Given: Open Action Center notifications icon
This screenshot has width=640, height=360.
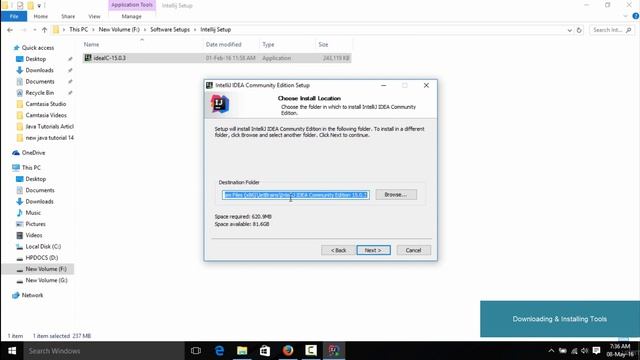Looking at the screenshot, I should (x=596, y=351).
